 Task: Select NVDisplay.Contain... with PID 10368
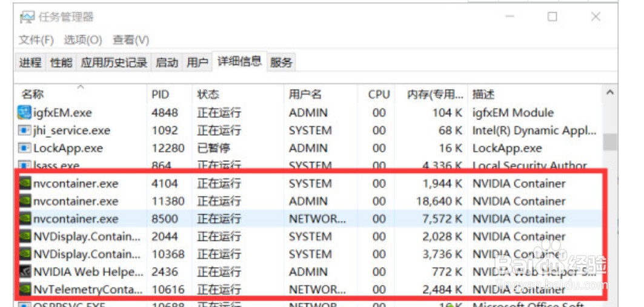(x=87, y=254)
